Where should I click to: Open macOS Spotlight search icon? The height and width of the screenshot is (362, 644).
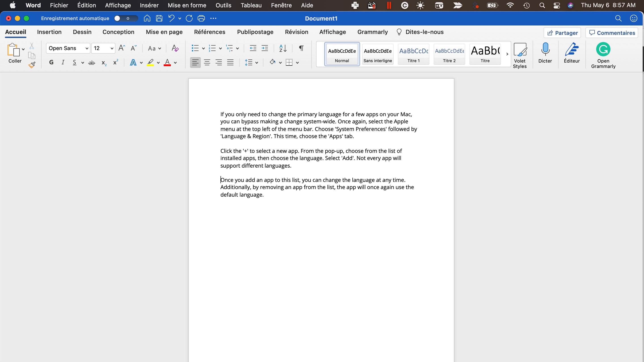tap(542, 5)
